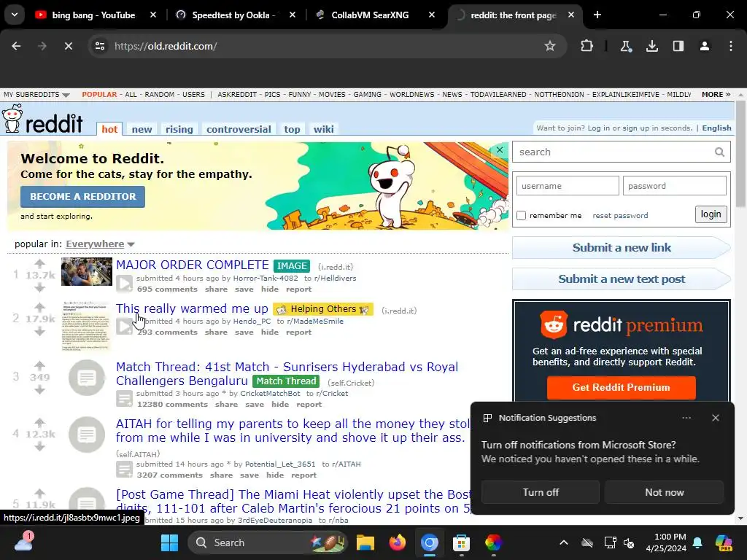Close the Notification Suggestions popup
This screenshot has width=747, height=560.
(715, 418)
